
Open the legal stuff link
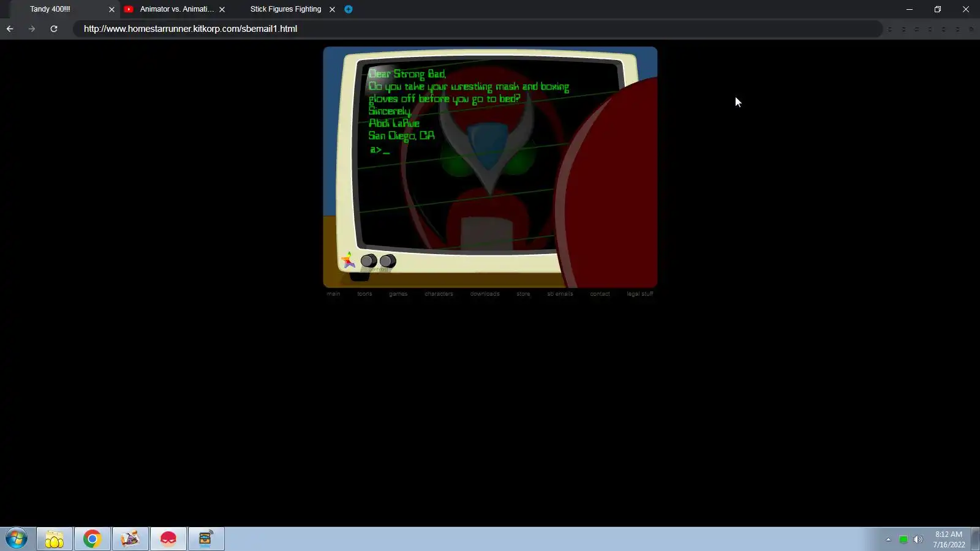pyautogui.click(x=639, y=294)
